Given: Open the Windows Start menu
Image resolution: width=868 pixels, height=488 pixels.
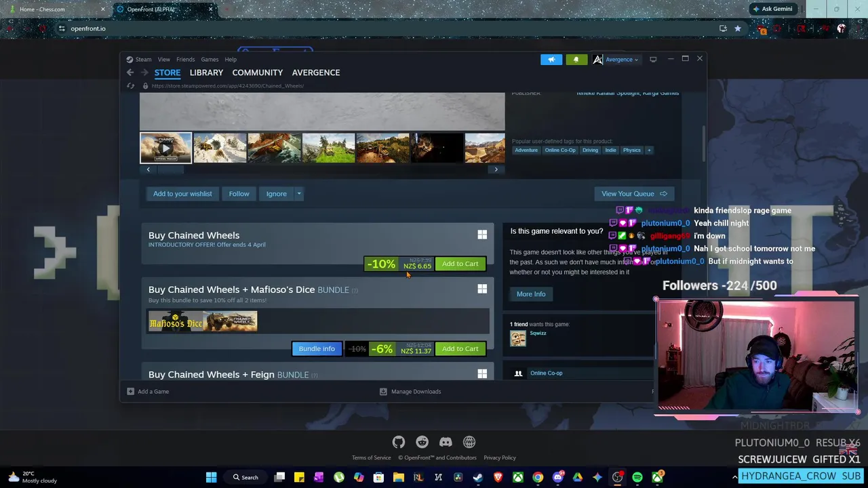Looking at the screenshot, I should pos(211,478).
